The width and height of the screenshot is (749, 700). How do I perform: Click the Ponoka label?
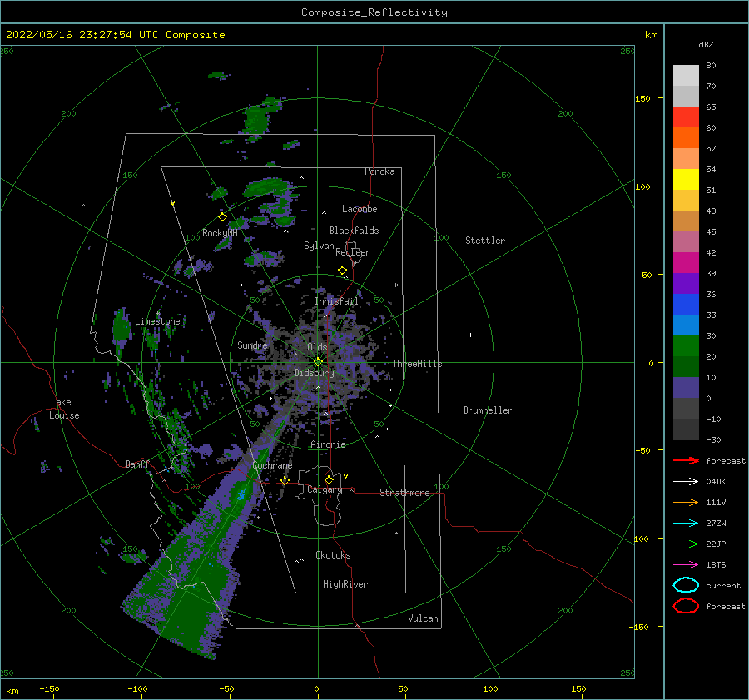[379, 171]
